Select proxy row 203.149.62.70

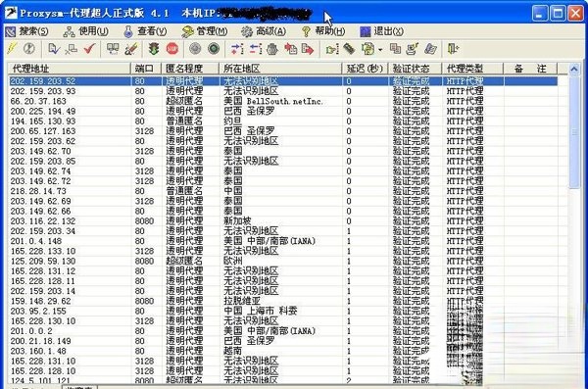point(283,151)
